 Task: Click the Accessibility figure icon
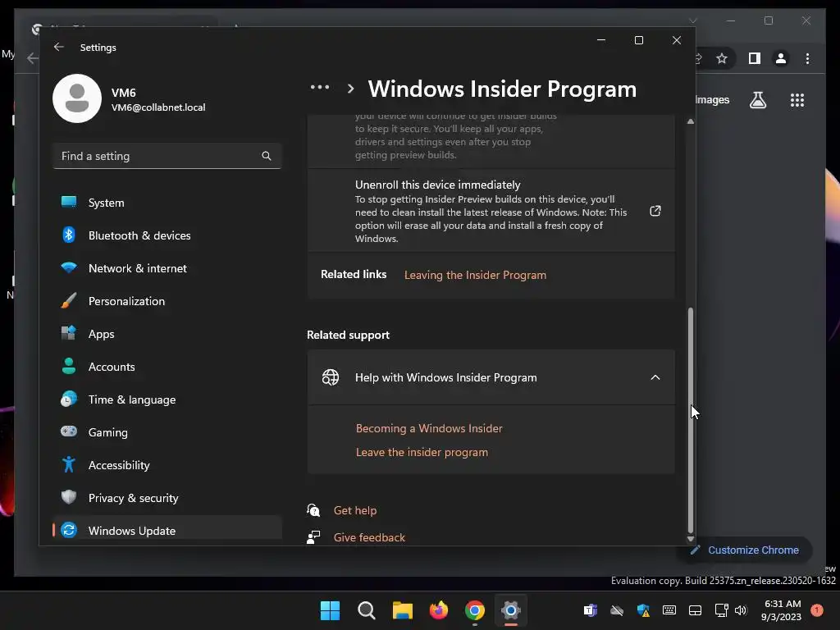click(x=69, y=464)
